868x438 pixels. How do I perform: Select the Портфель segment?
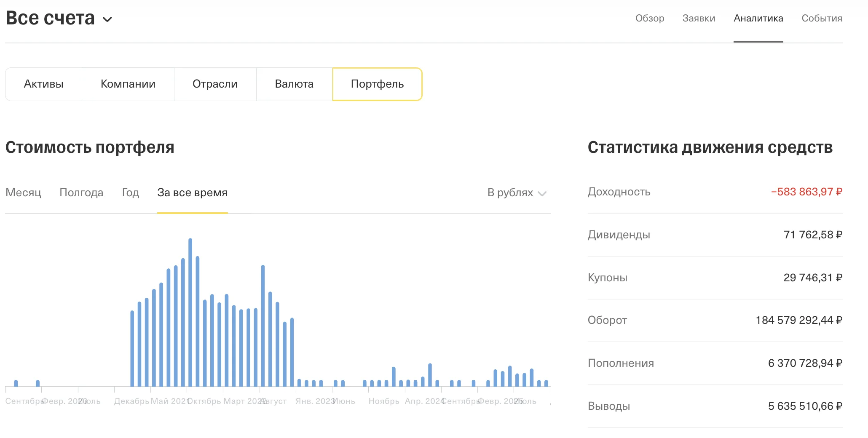377,84
